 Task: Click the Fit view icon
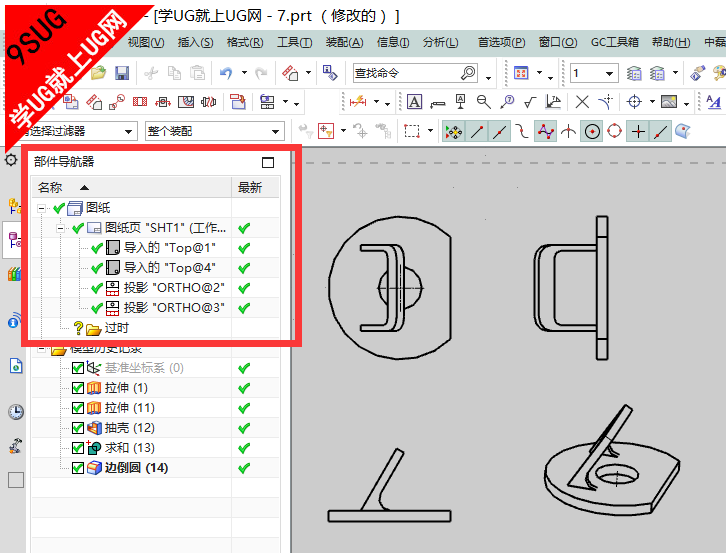click(521, 73)
